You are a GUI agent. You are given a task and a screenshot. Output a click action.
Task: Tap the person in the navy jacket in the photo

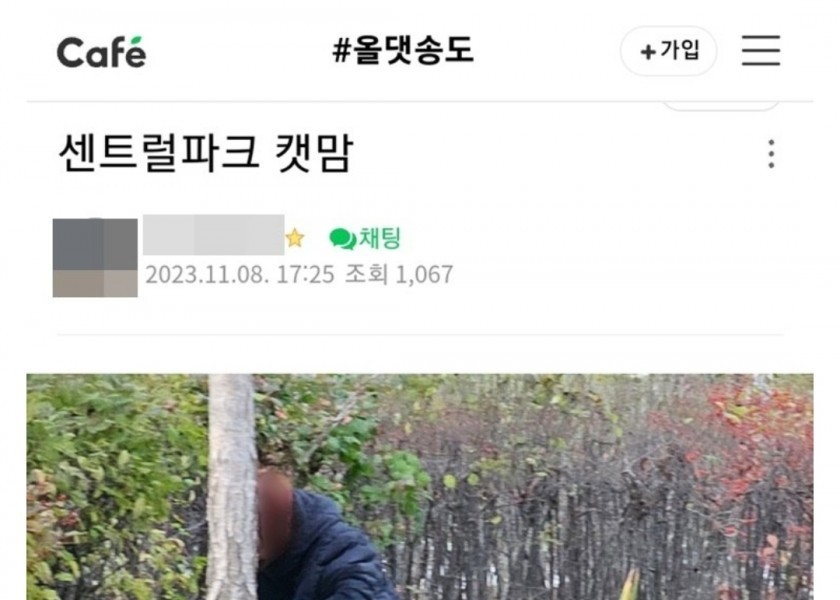pos(321,536)
